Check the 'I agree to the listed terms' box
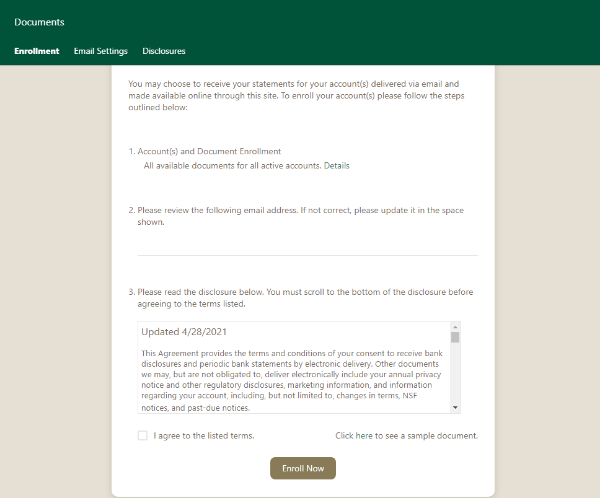 click(143, 435)
